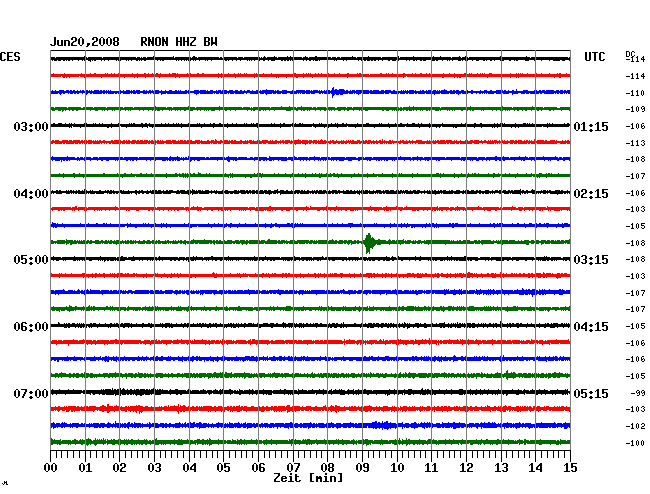The width and height of the screenshot is (650, 494).
Task: Click the -105 value beside 04:15
Action: click(635, 326)
